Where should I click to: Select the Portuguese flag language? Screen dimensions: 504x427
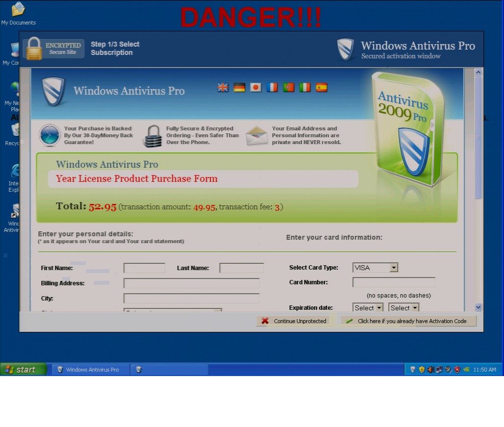click(x=289, y=87)
